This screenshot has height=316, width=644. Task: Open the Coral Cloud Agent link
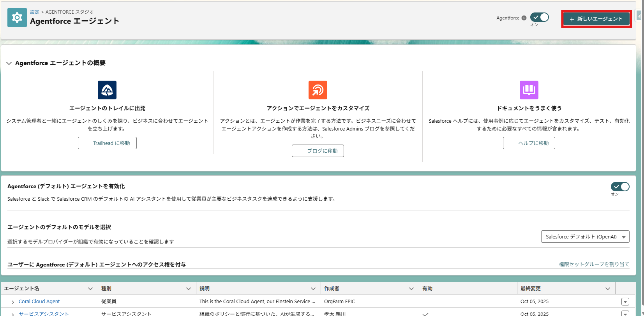[x=39, y=302]
